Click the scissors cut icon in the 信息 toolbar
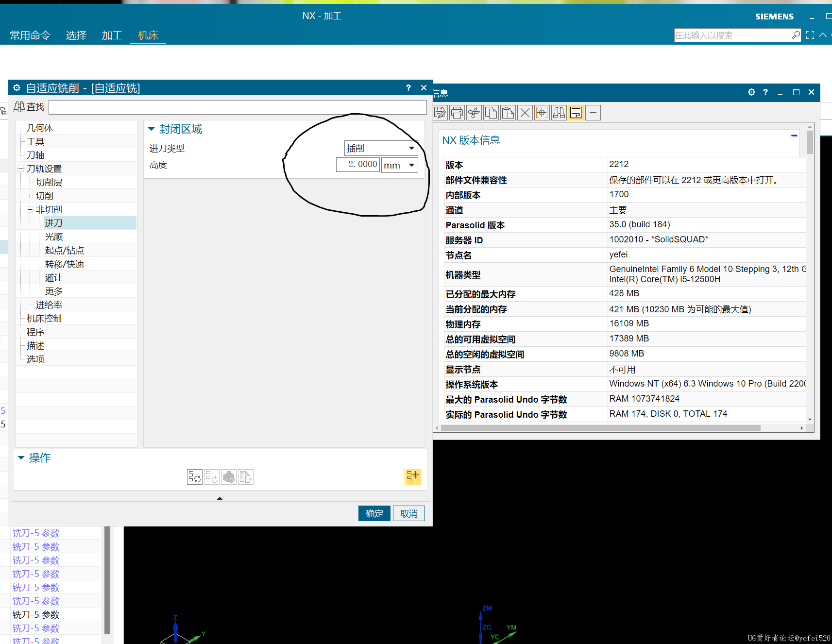 [474, 113]
